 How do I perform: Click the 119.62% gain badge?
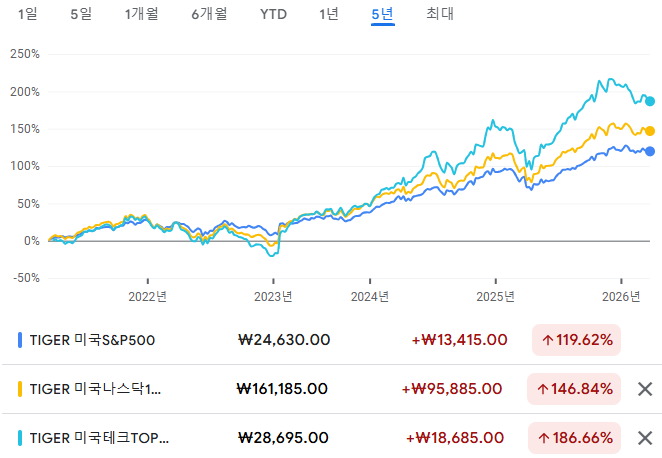click(576, 340)
